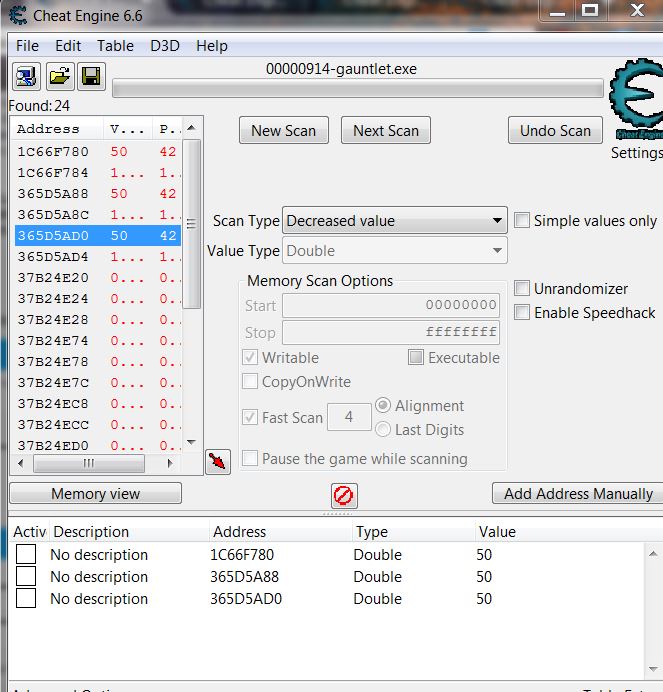Open the process list (computer icon)
The image size is (663, 692).
tap(26, 76)
